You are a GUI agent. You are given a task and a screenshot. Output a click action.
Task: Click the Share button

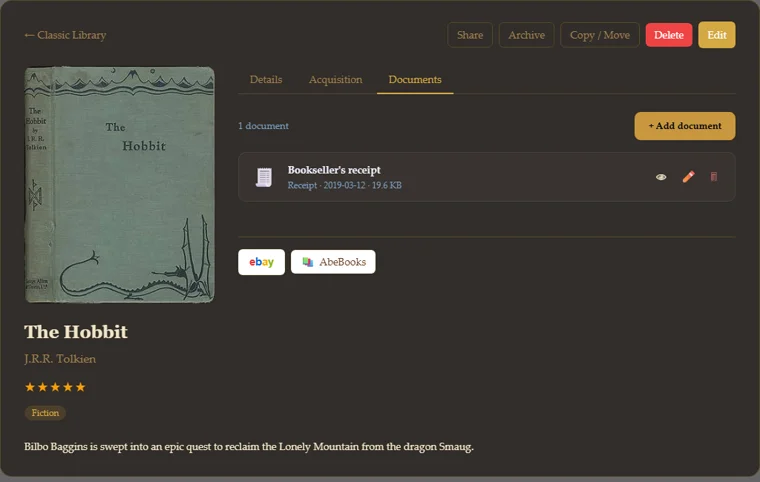470,35
